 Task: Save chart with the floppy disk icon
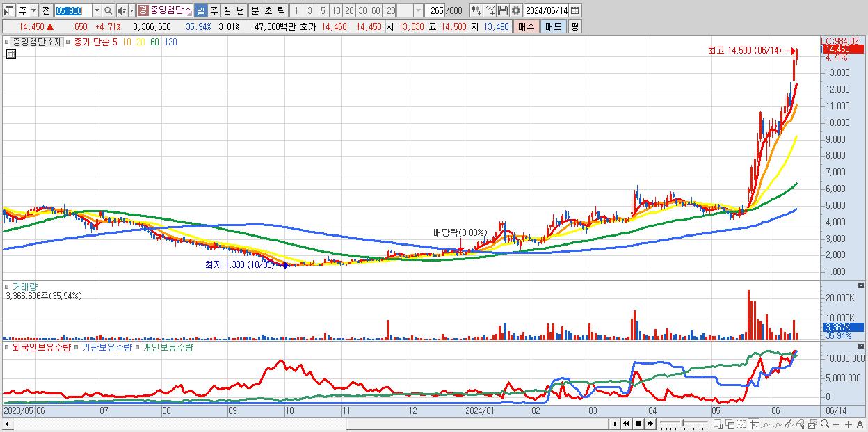[503, 10]
